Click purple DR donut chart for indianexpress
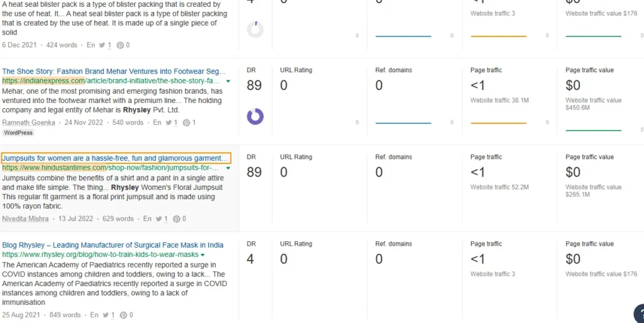This screenshot has height=323, width=644. pyautogui.click(x=255, y=116)
